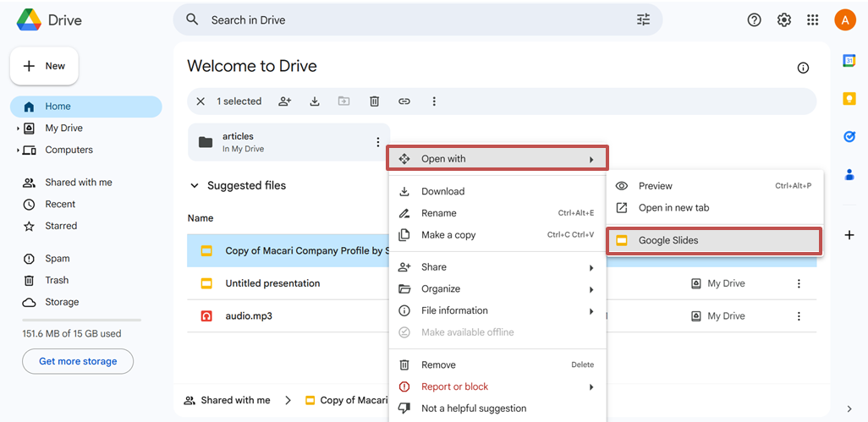Open the articles folder card
Image resolution: width=868 pixels, height=422 pixels.
click(x=288, y=142)
